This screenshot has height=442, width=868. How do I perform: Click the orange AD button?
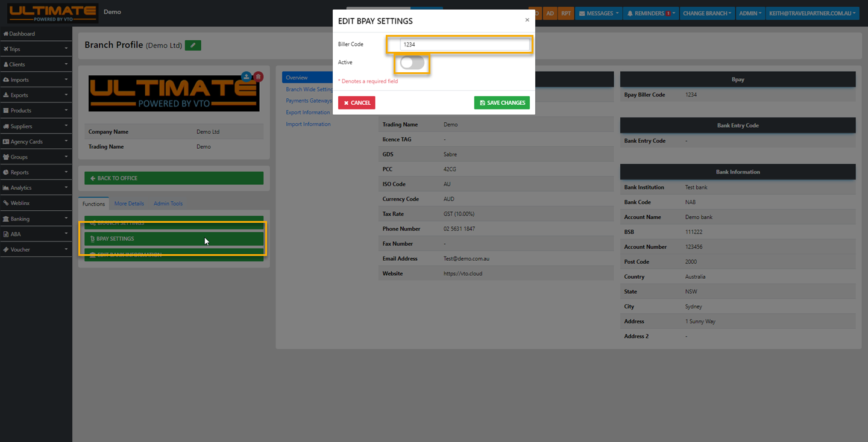point(550,13)
